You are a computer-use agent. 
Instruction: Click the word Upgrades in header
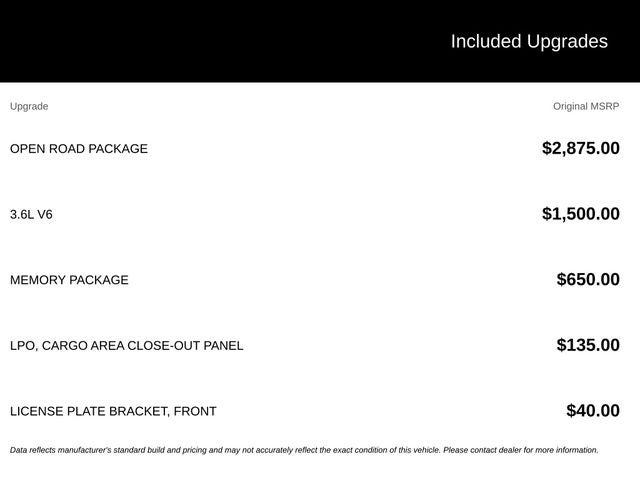[567, 42]
